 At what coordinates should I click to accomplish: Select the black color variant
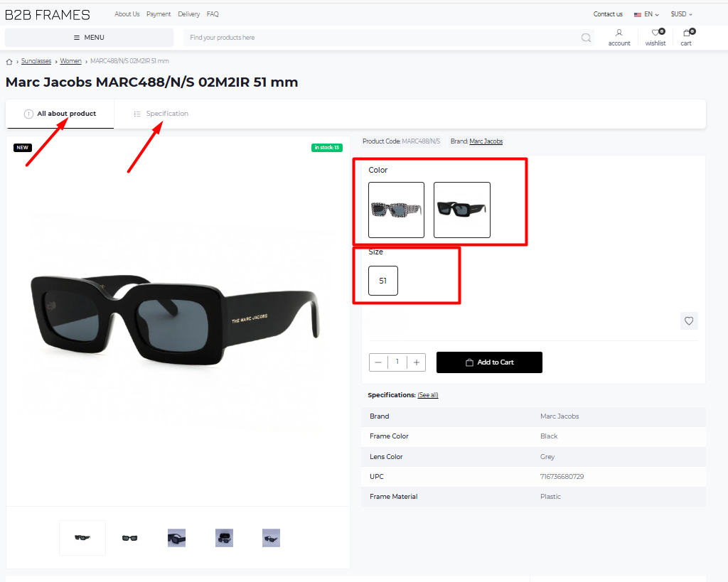[x=462, y=210]
